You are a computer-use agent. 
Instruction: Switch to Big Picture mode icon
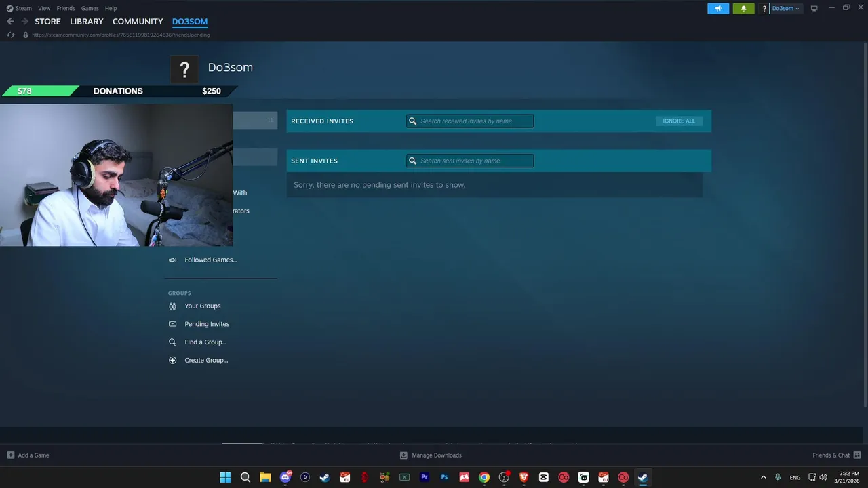[x=814, y=8]
